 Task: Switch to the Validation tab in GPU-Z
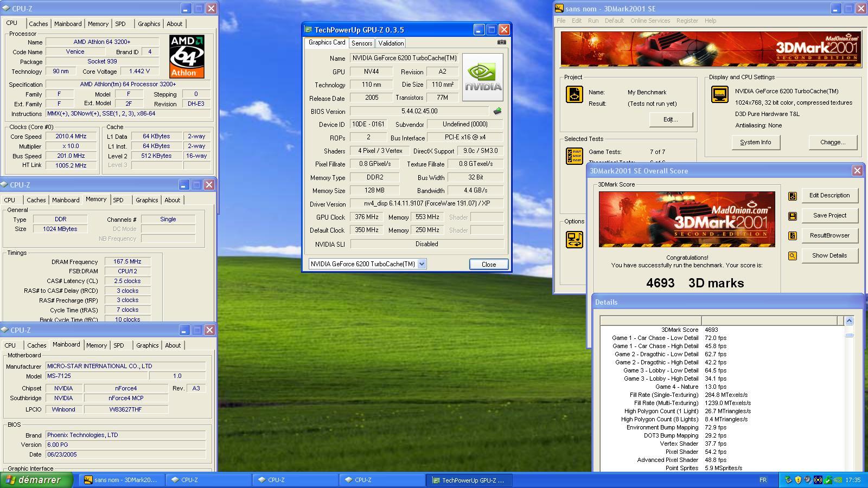(391, 43)
